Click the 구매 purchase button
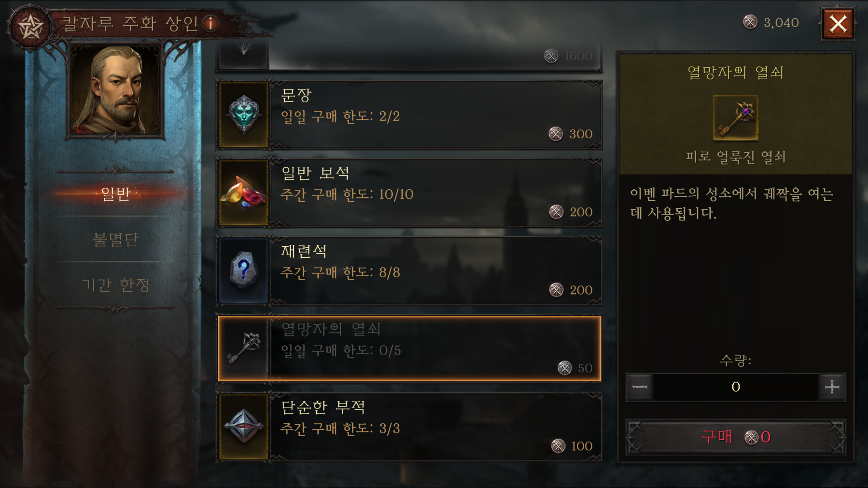Viewport: 868px width, 488px height. click(736, 436)
